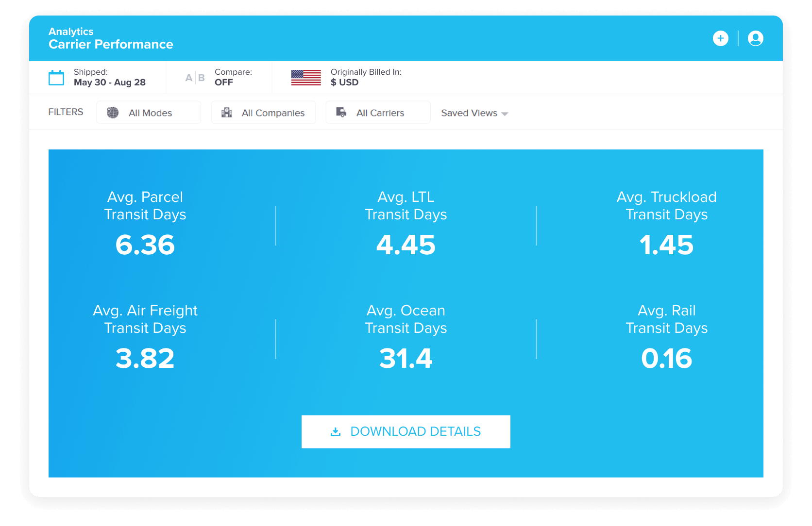Select the Avg. Ocean value 31.4
Viewport: 812px width, 526px height.
406,359
